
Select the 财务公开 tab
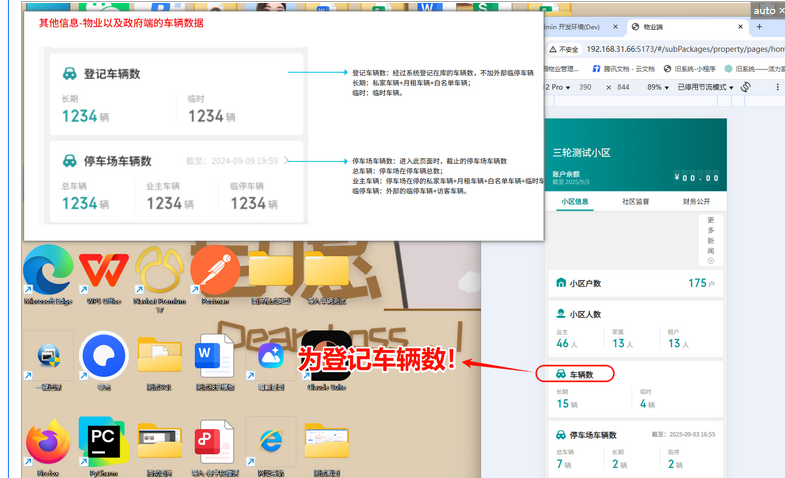(x=696, y=201)
